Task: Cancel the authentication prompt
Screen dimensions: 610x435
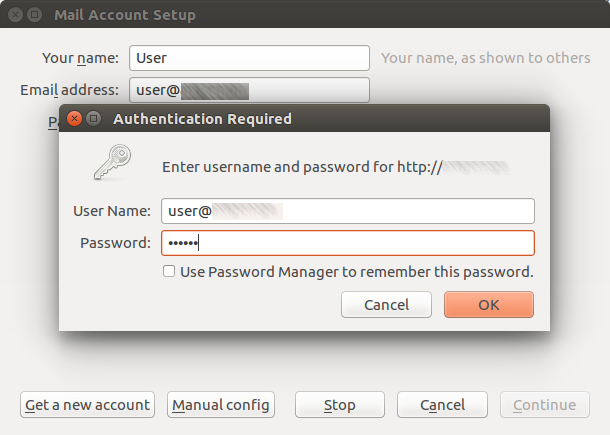Action: pos(386,304)
